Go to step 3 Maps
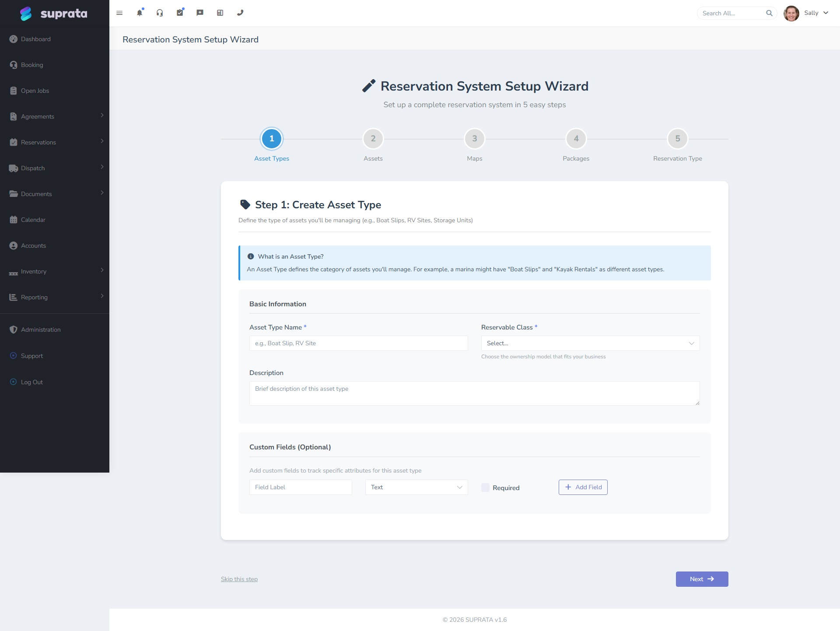Image resolution: width=840 pixels, height=631 pixels. [x=475, y=139]
